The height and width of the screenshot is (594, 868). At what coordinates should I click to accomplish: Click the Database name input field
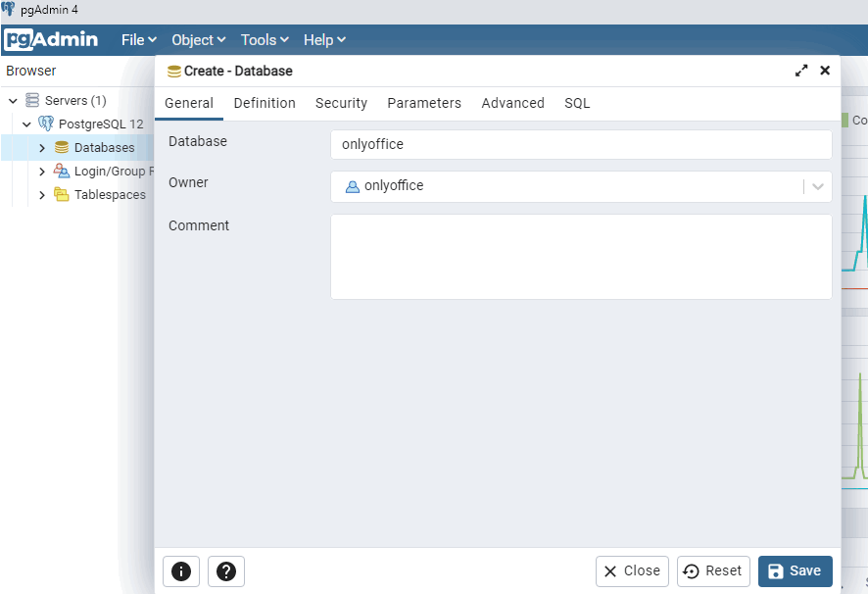(581, 145)
